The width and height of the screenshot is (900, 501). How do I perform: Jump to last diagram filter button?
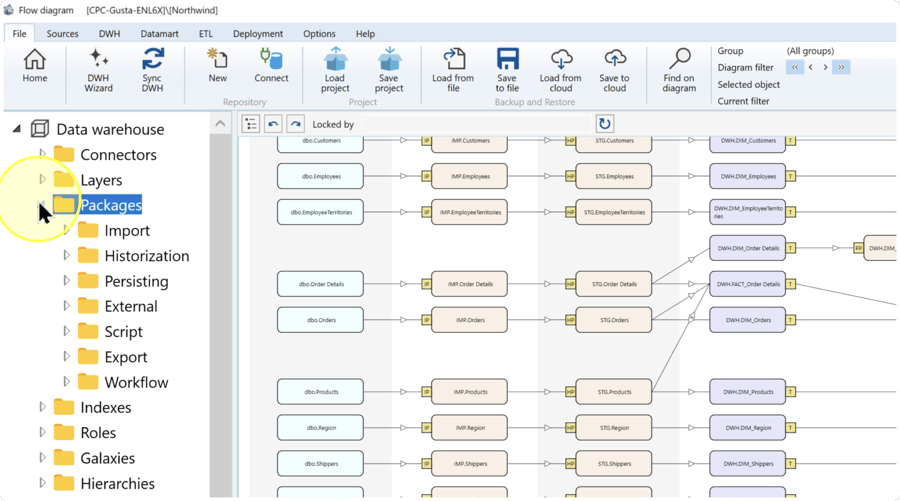(841, 67)
